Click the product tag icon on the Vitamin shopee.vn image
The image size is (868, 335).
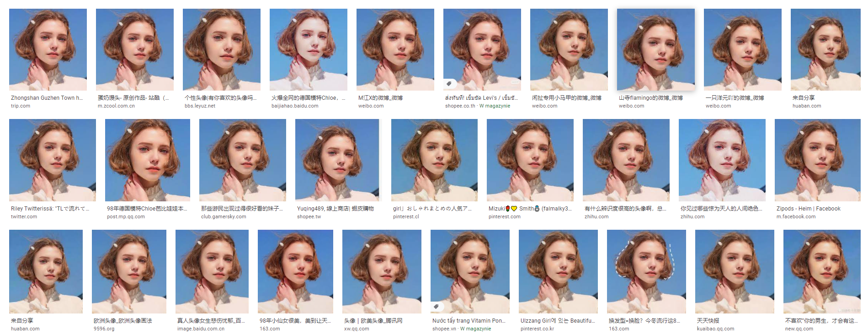point(437,307)
